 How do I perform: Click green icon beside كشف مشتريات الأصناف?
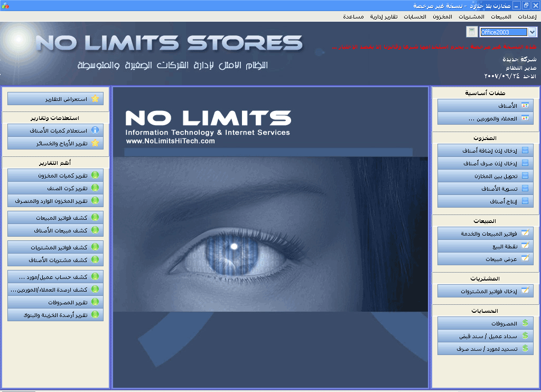pyautogui.click(x=95, y=259)
